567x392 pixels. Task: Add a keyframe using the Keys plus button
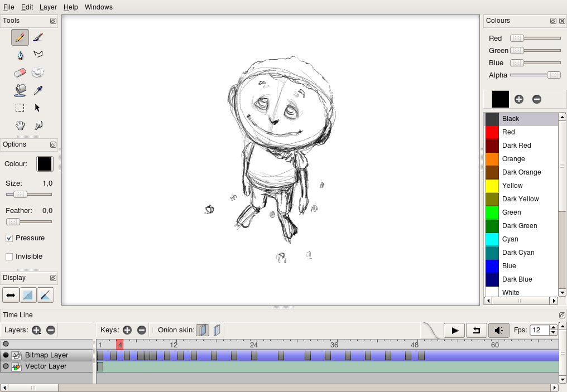tap(127, 330)
